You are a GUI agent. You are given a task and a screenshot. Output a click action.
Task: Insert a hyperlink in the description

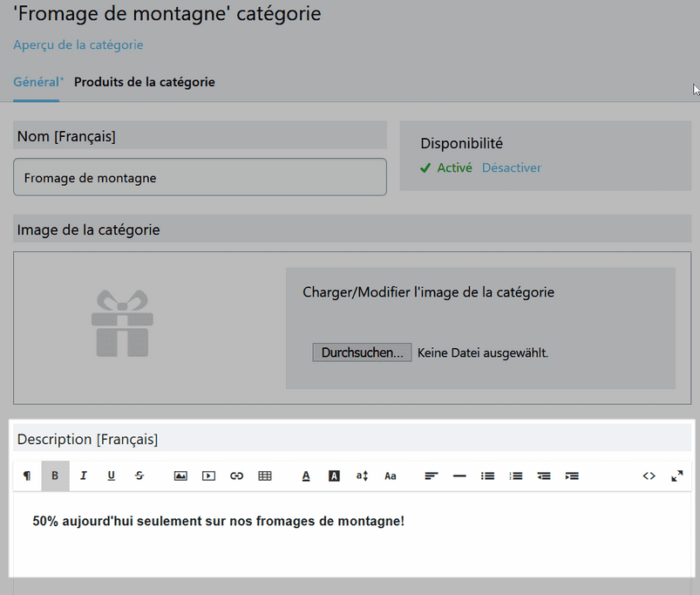click(236, 475)
